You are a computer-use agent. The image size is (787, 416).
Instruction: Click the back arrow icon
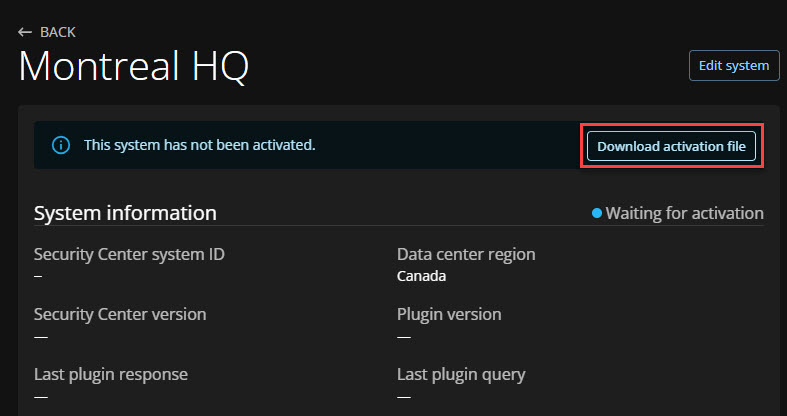pyautogui.click(x=26, y=32)
